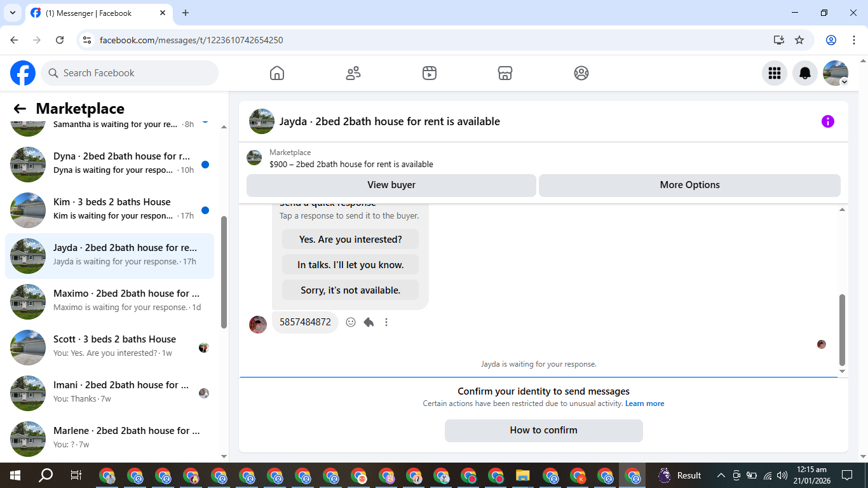Image resolution: width=868 pixels, height=488 pixels.
Task: Click the conversation list scroll-up arrow
Action: pos(224,127)
